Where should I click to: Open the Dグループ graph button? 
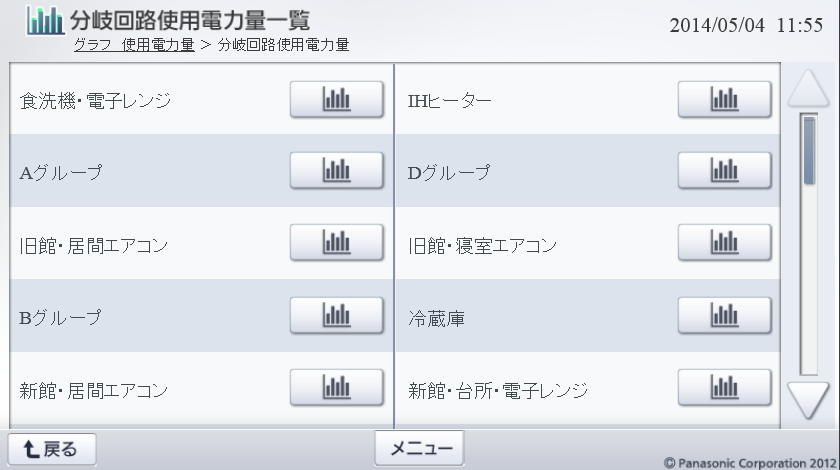(725, 171)
